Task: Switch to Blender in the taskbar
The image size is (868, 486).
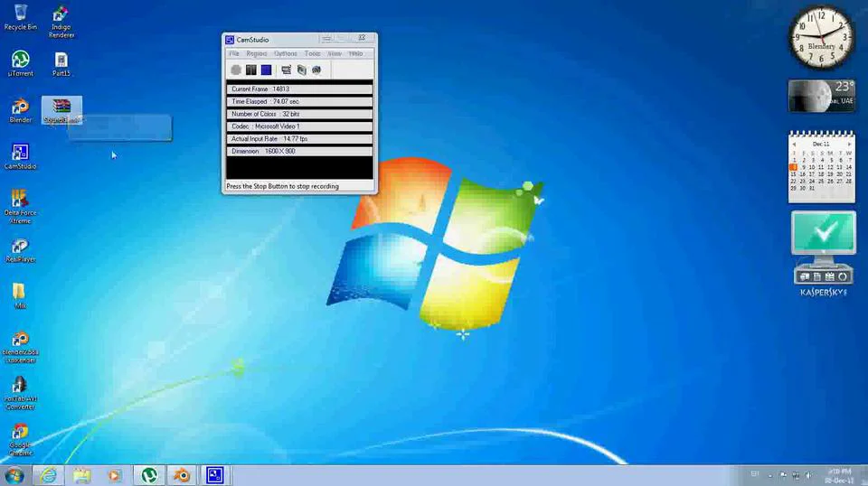Action: (182, 475)
